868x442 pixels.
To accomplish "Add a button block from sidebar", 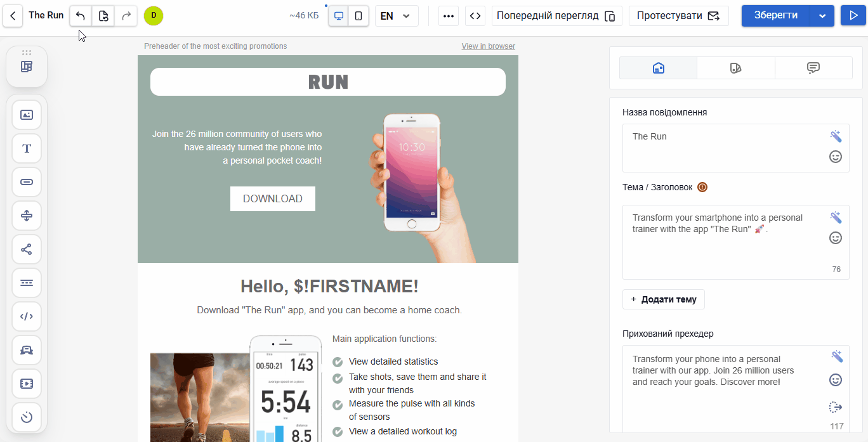I will click(27, 182).
